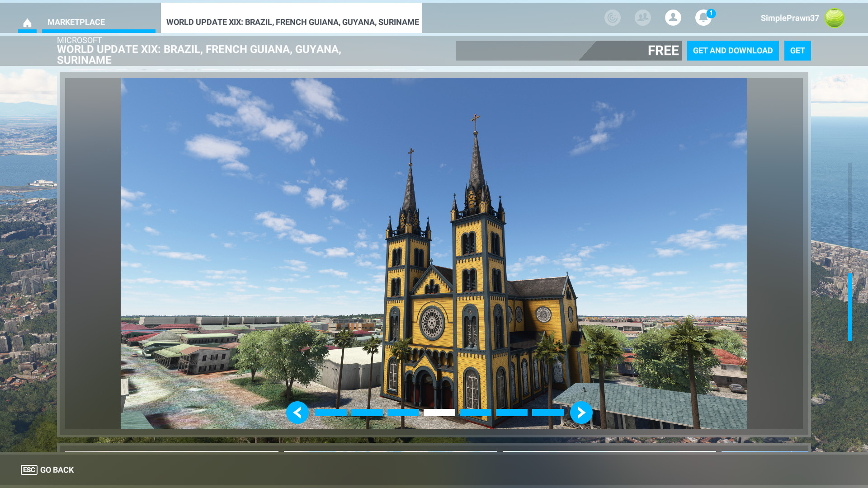Click the Get and Download button
The width and height of the screenshot is (868, 488).
point(733,51)
